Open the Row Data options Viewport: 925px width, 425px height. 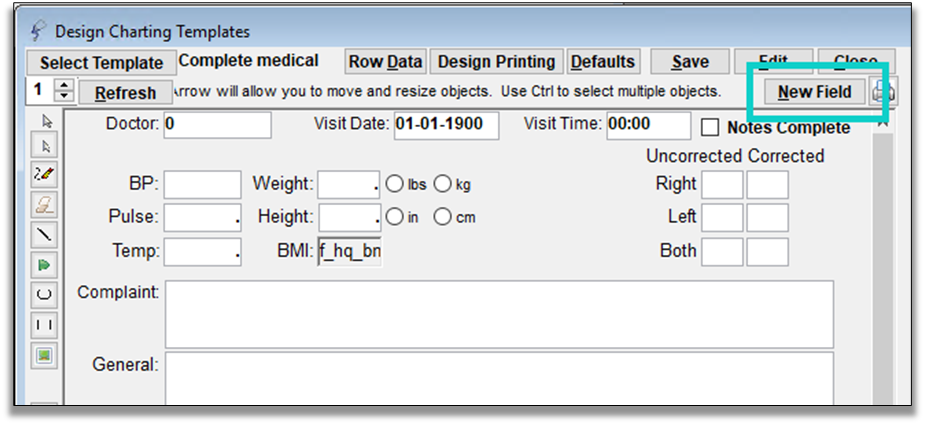point(385,62)
